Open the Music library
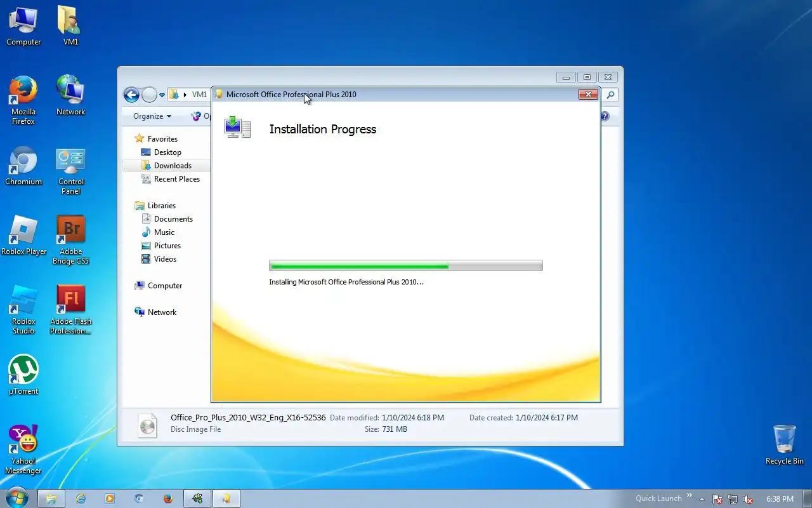The image size is (812, 508). [x=164, y=232]
